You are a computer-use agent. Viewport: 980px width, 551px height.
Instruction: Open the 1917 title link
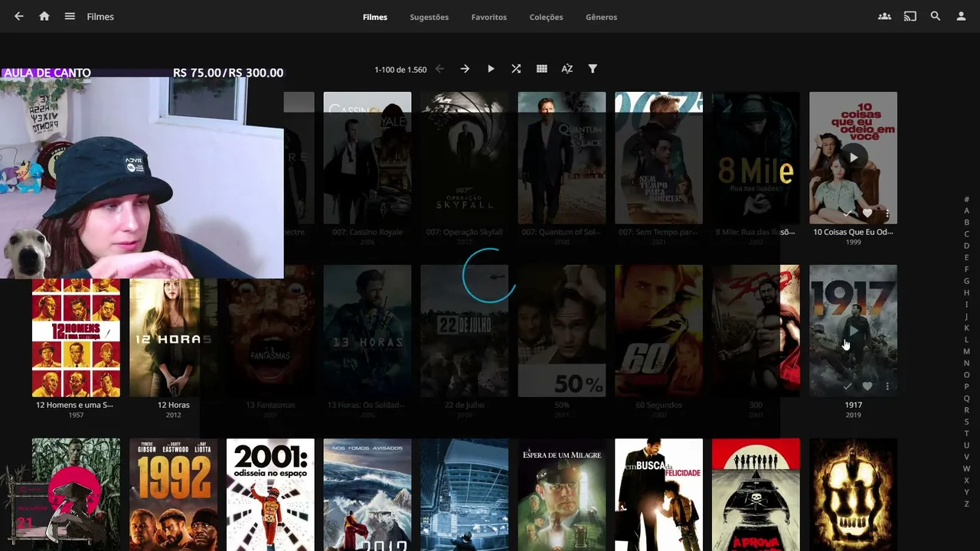[854, 405]
